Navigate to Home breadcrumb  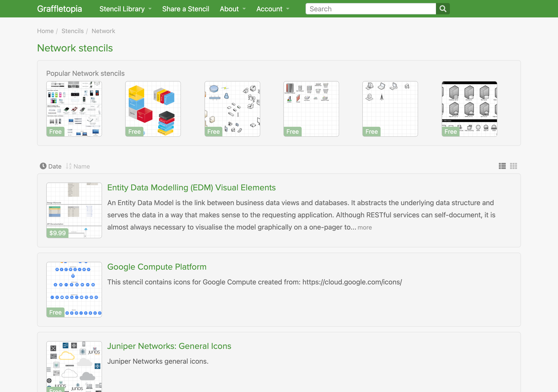tap(45, 31)
